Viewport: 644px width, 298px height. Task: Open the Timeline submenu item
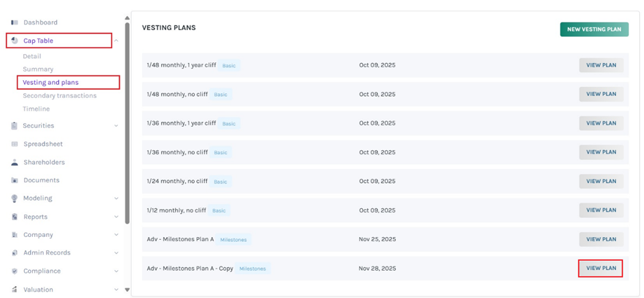36,109
